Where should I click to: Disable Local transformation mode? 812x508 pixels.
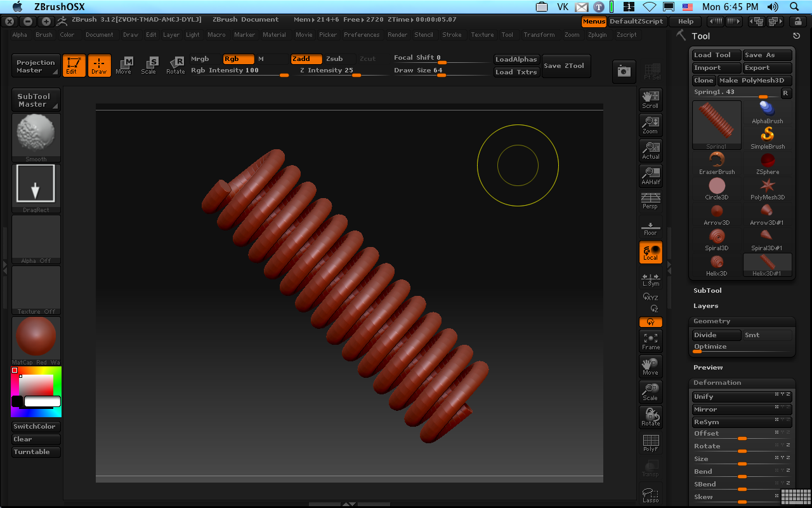(x=650, y=252)
